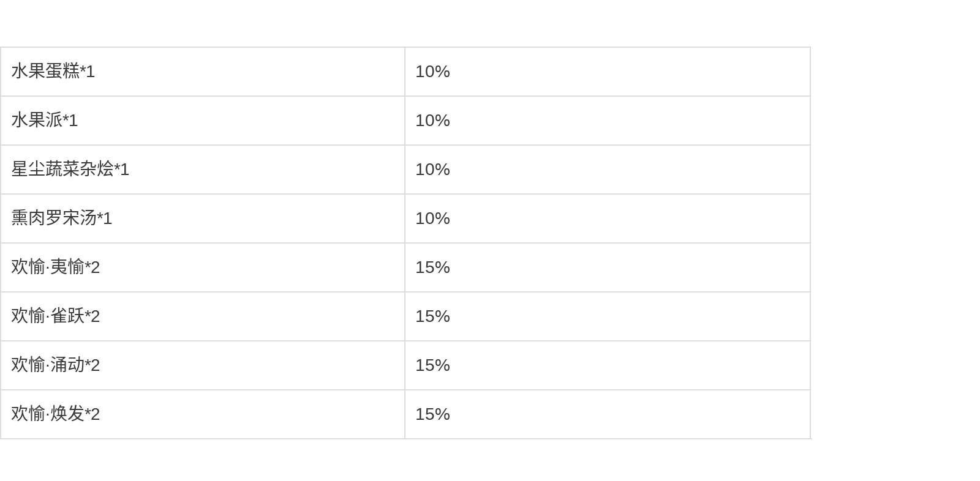Screen dimensions: 980x481
Task: Select the 15% value beside 欢愉·雀跃
Action: coord(433,316)
